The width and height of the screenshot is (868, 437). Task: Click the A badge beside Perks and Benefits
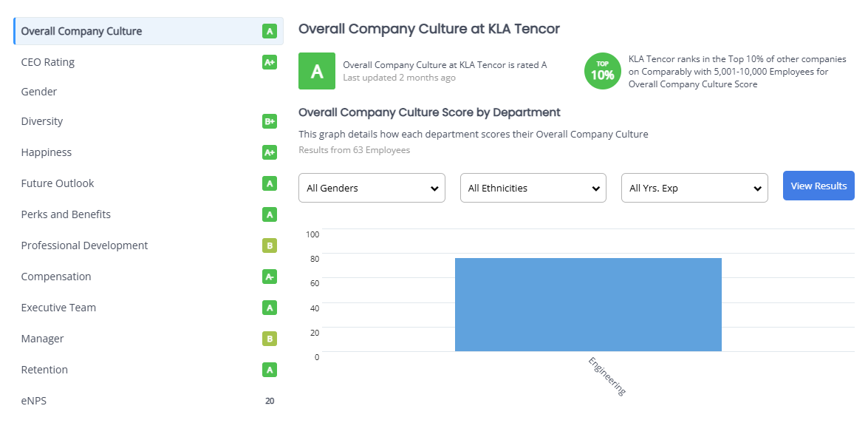(x=270, y=214)
